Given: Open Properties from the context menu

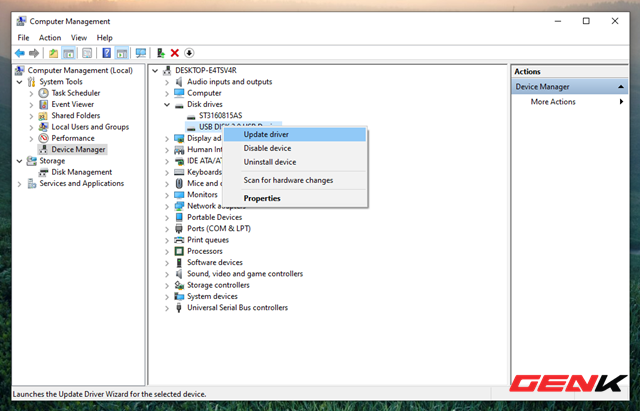Looking at the screenshot, I should [262, 198].
